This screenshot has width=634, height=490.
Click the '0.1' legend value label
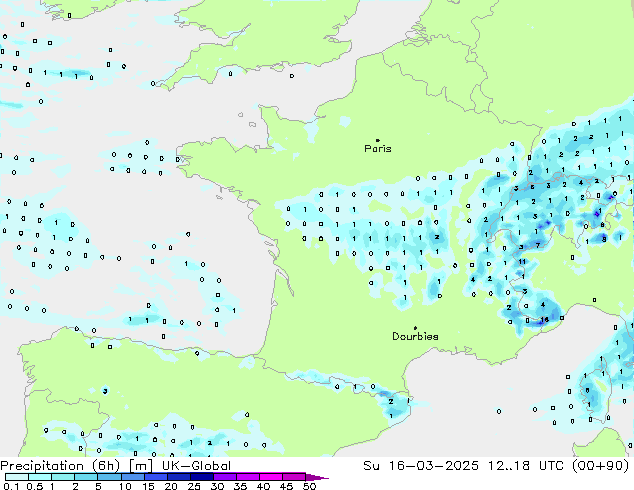pos(12,486)
